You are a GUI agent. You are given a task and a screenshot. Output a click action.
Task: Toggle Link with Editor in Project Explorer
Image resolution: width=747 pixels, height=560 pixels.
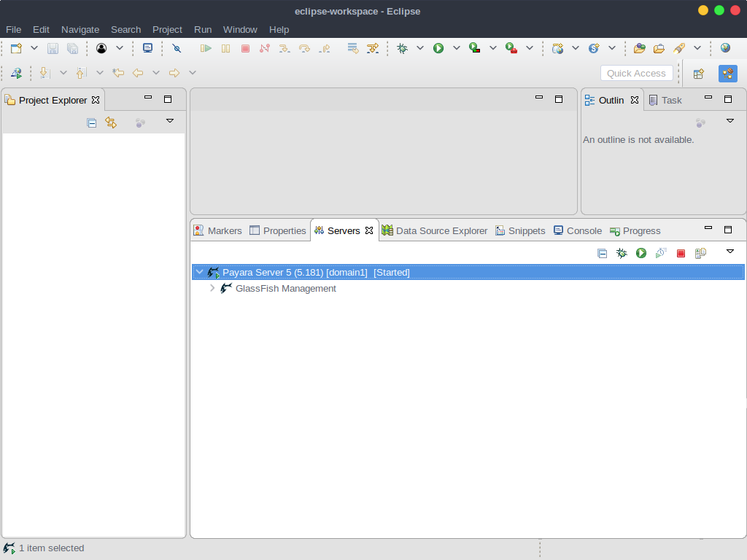coord(111,122)
